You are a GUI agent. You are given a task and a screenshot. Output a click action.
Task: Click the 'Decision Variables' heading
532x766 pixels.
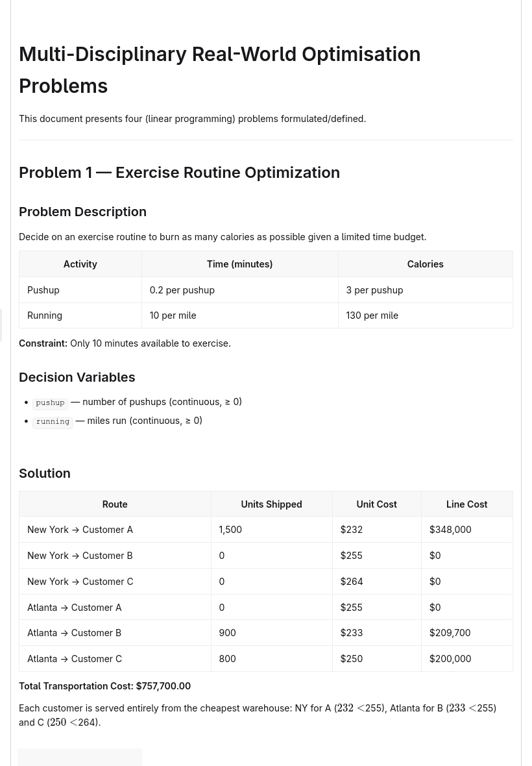click(77, 377)
